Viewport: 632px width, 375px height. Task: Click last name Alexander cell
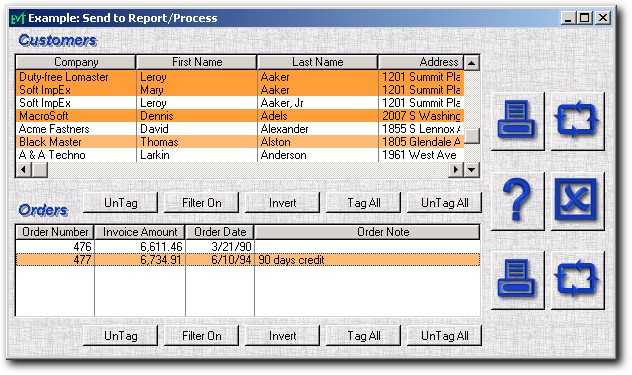[x=318, y=129]
